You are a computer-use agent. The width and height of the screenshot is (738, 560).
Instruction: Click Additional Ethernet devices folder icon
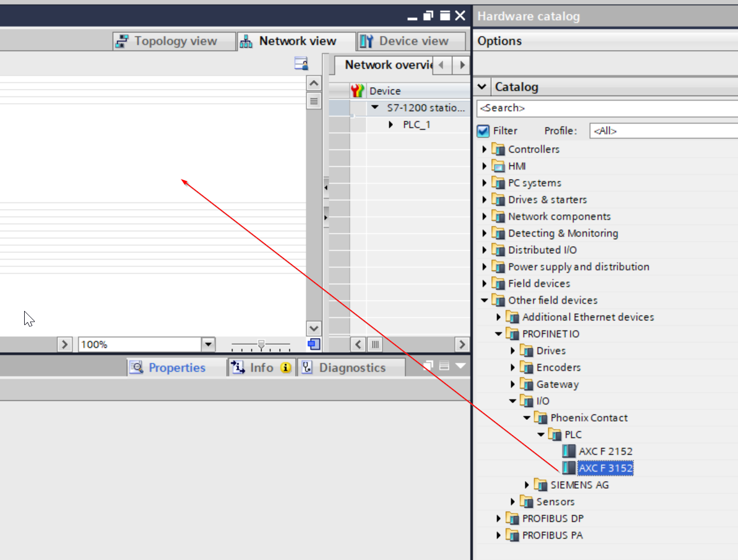(x=512, y=317)
